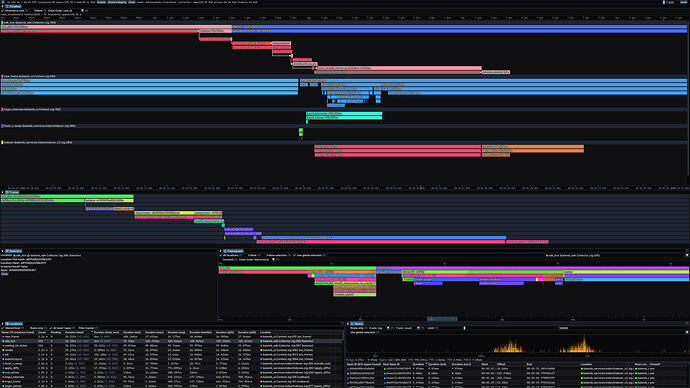Click the Spans panel title tab
The height and width of the screenshot is (388, 690).
pos(357,324)
